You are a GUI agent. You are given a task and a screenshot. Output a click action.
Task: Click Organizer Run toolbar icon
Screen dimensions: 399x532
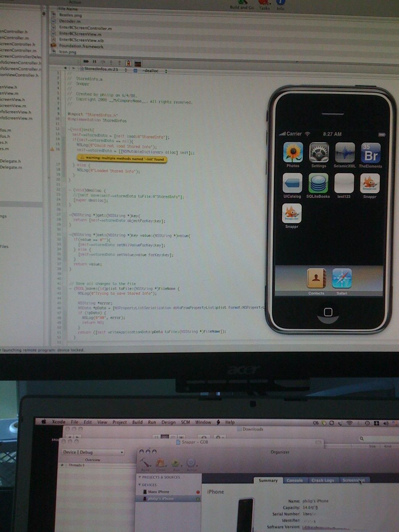tap(176, 464)
